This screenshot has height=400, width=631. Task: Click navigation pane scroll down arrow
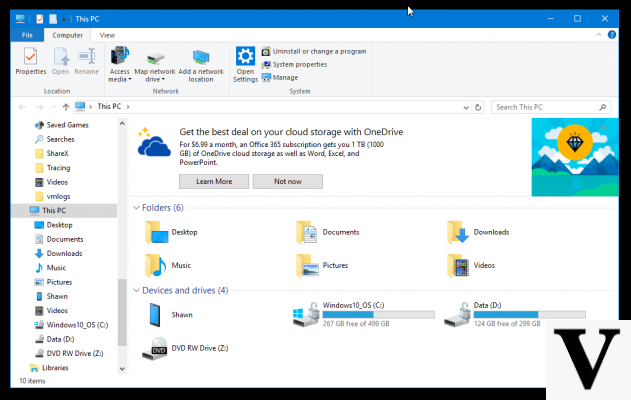(122, 369)
